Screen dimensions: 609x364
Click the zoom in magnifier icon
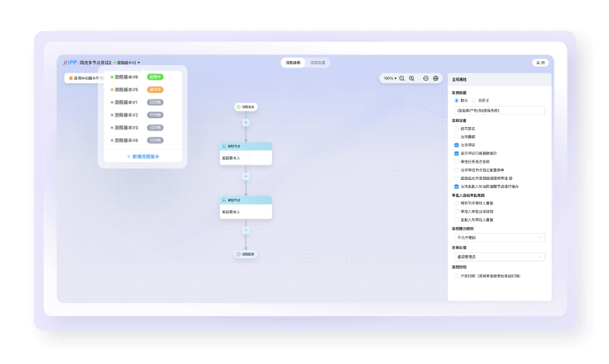pos(412,78)
